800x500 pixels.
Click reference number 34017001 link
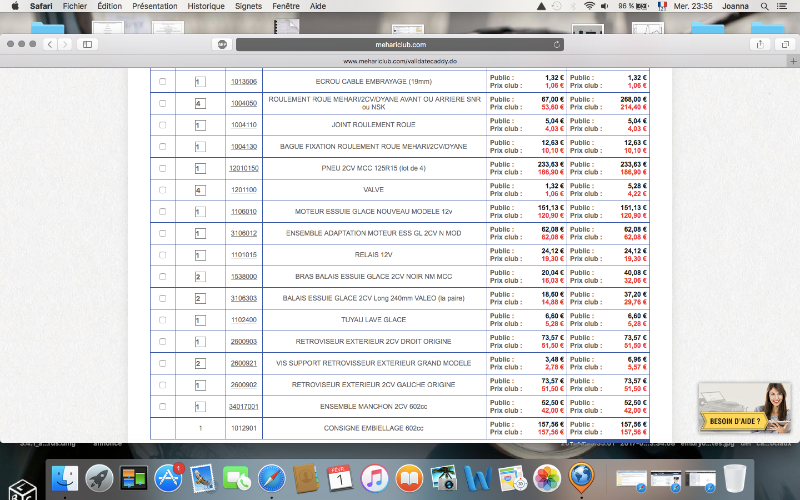tap(244, 406)
